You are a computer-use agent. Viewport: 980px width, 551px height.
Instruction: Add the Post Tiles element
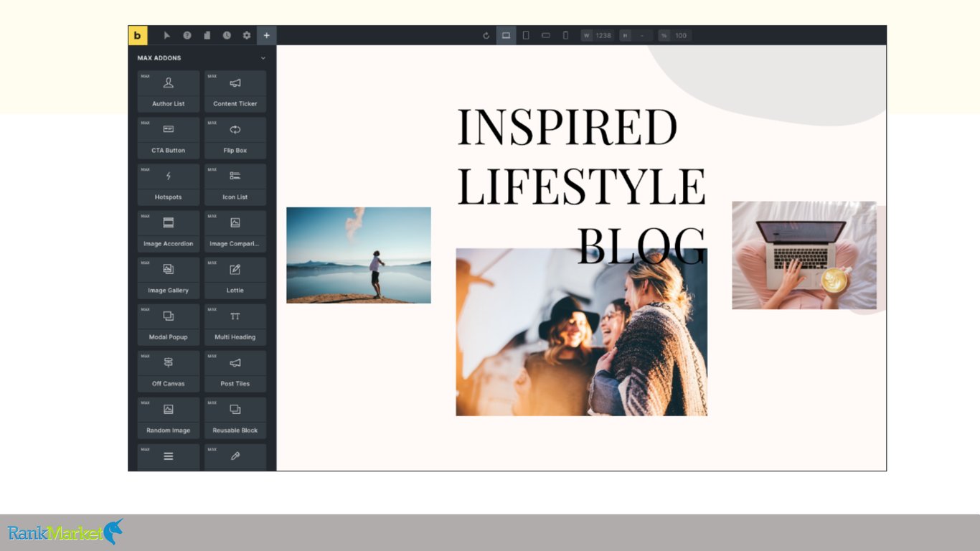235,371
